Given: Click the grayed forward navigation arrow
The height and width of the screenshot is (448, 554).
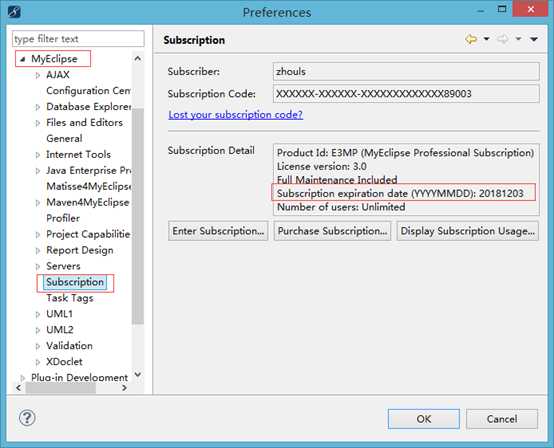Looking at the screenshot, I should [502, 39].
